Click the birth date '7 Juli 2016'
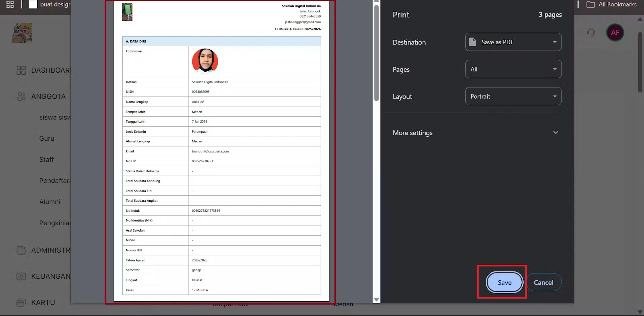Viewport: 644px width, 316px height. (200, 121)
